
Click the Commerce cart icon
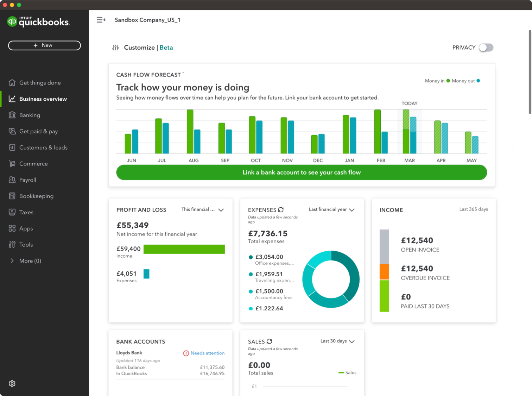click(x=12, y=164)
